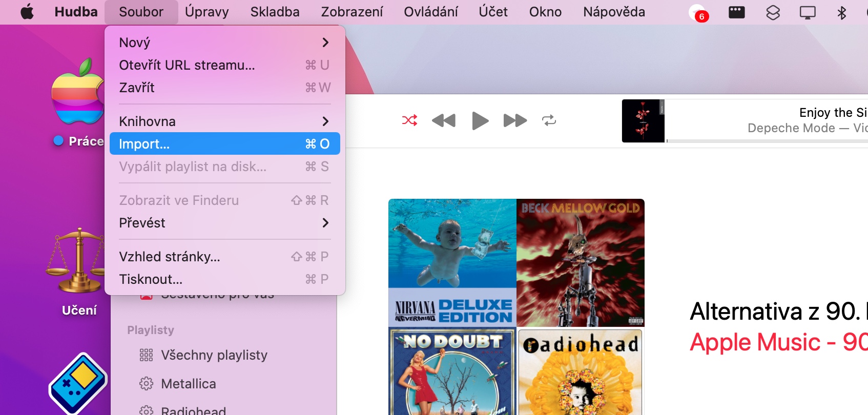Screen dimensions: 868x415
Task: Click the Depeche Mode artist text
Action: (791, 128)
